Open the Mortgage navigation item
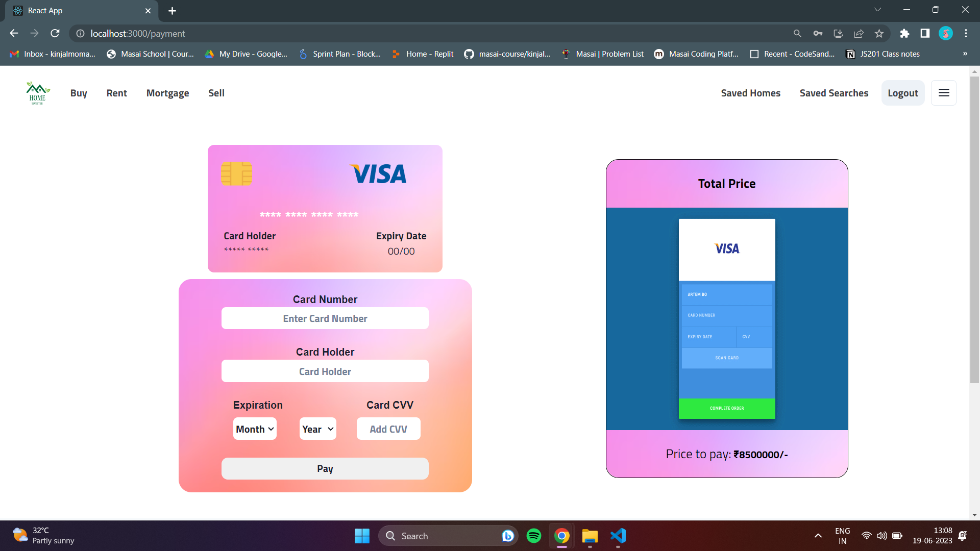Screen dimensions: 980x551 [x=167, y=93]
